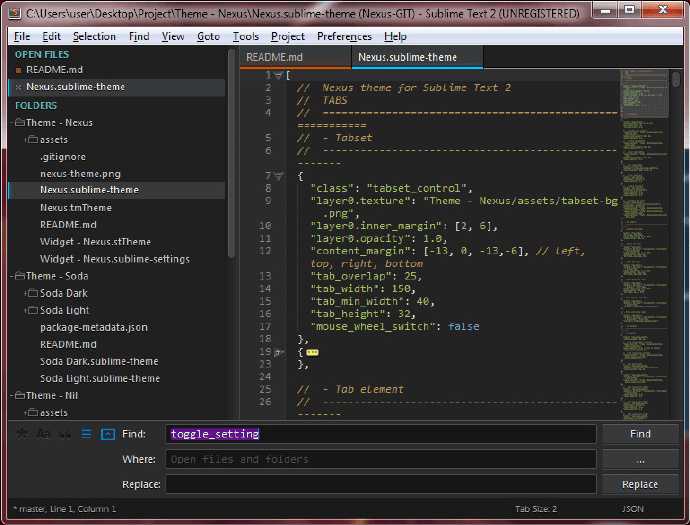Click fold arrow beside line 1
Screen dimensions: 690x525
[x=279, y=75]
